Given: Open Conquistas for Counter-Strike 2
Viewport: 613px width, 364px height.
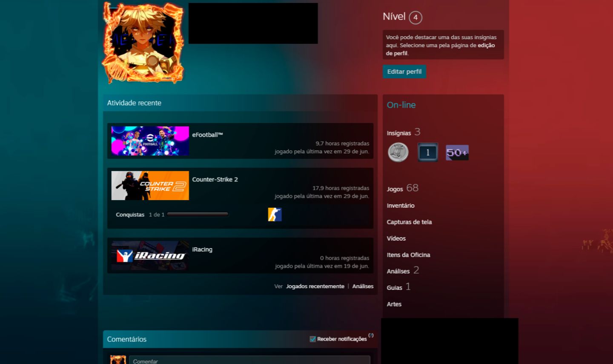Looking at the screenshot, I should click(130, 215).
